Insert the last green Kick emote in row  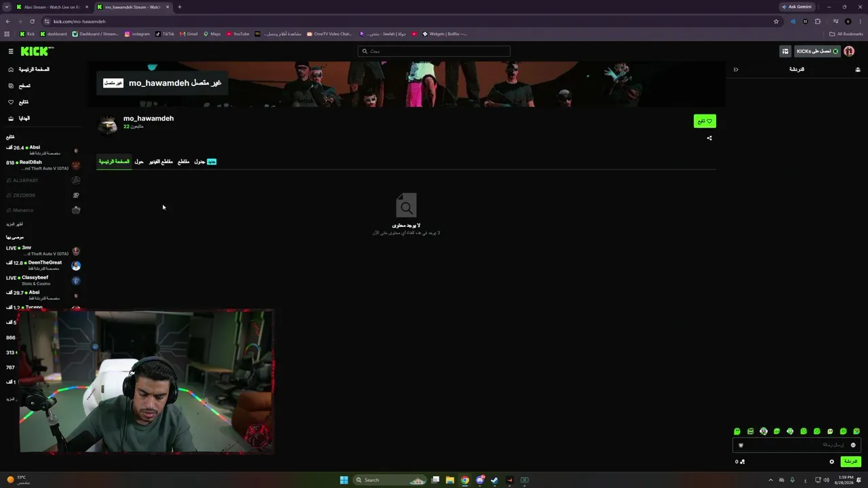[856, 431]
